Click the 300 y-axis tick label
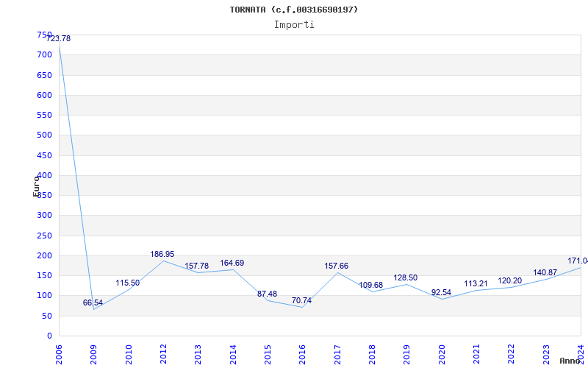Screen dimensions: 588x368 tap(44, 216)
